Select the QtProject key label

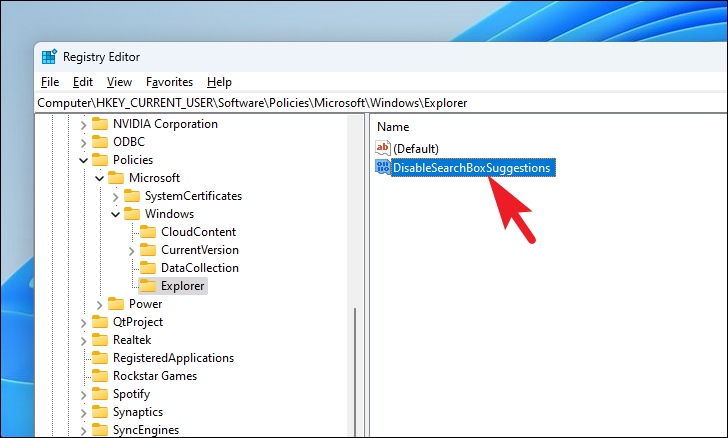click(138, 322)
